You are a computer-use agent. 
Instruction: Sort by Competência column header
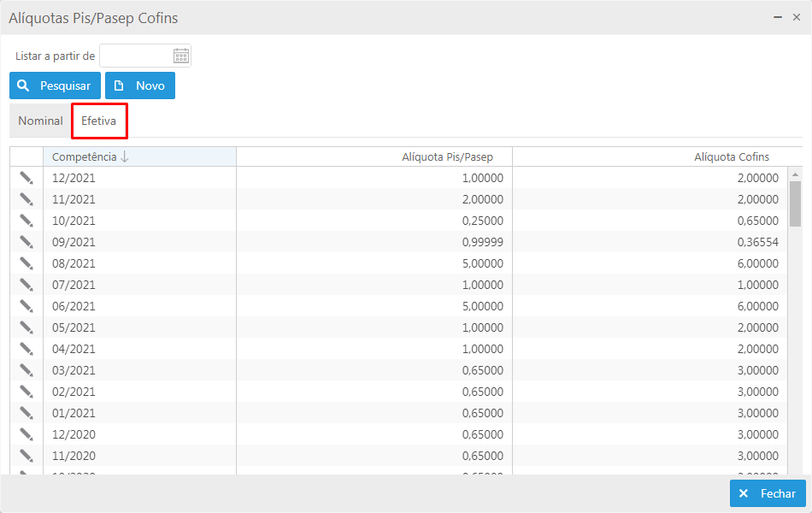(140, 157)
